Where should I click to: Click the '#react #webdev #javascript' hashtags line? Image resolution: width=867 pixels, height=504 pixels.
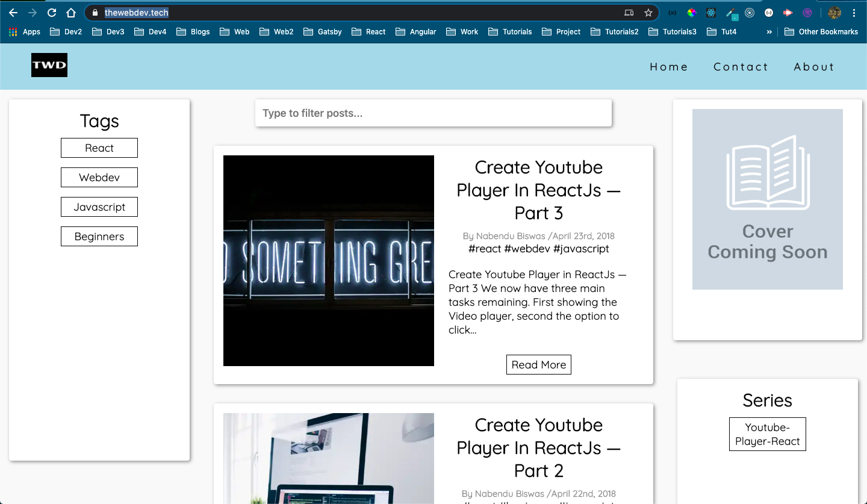click(x=539, y=249)
